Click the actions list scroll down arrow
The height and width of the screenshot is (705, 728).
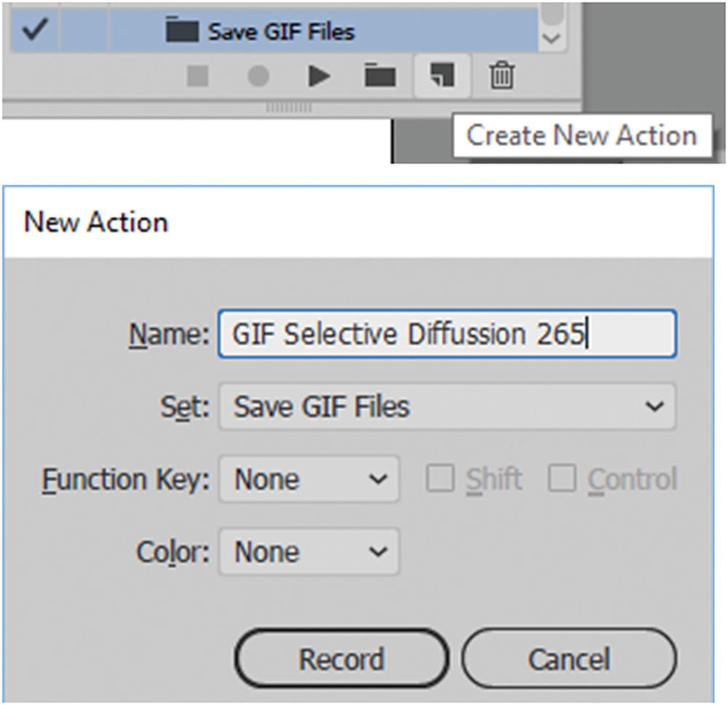(x=553, y=36)
